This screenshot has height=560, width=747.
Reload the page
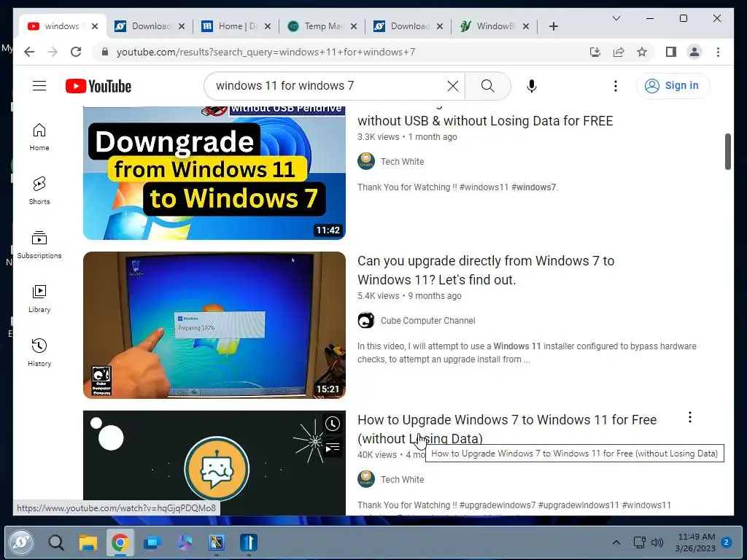pyautogui.click(x=76, y=52)
